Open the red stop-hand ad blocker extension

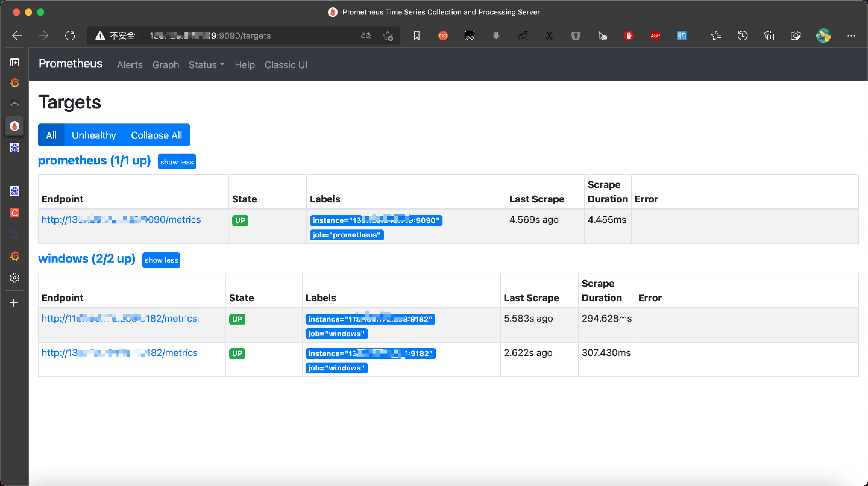(x=629, y=36)
